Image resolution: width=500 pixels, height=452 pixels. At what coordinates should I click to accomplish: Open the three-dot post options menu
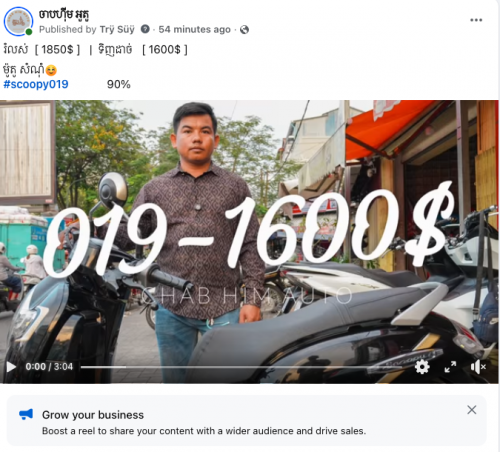[476, 20]
